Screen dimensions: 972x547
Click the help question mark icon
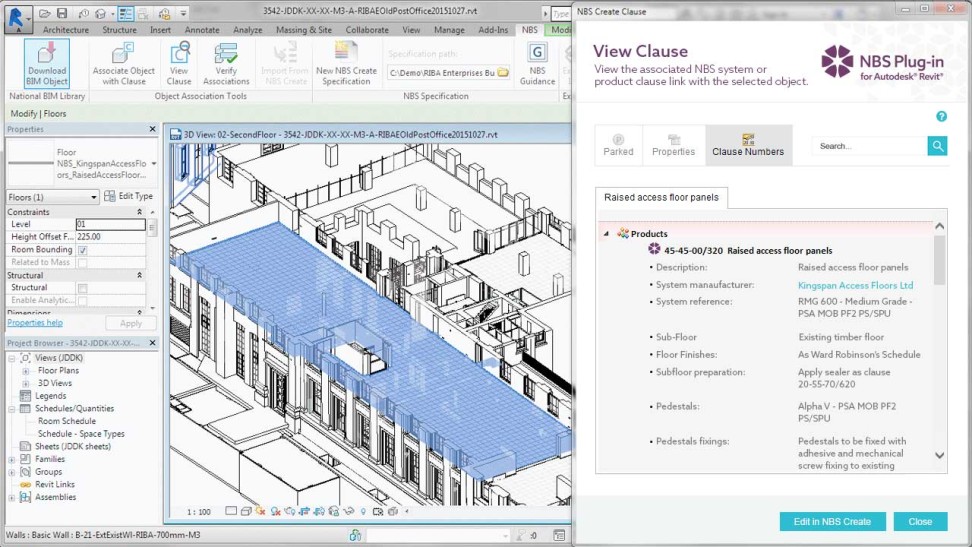click(941, 117)
